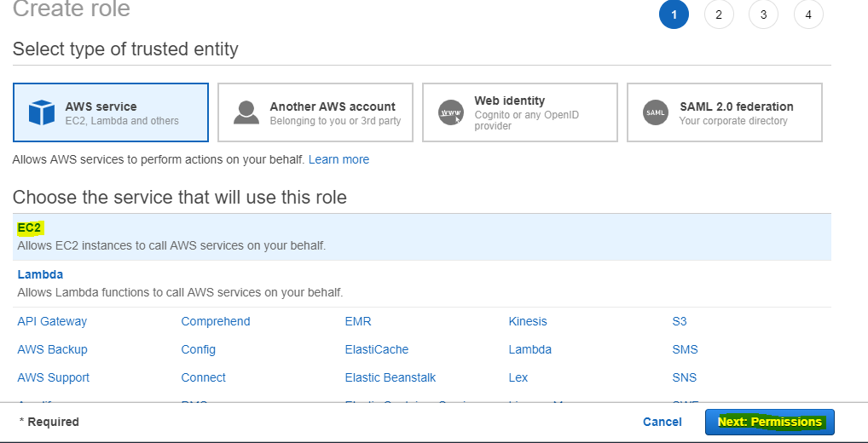
Task: Jump to step 2 circle
Action: click(719, 14)
